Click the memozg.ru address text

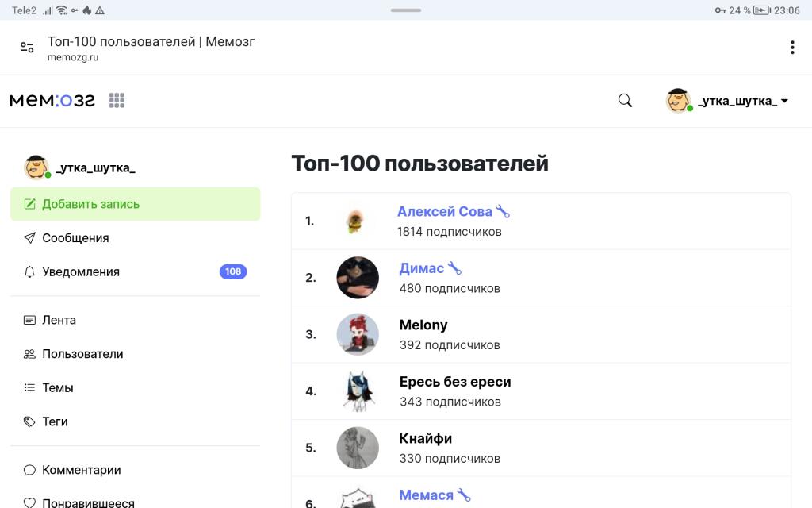[73, 57]
